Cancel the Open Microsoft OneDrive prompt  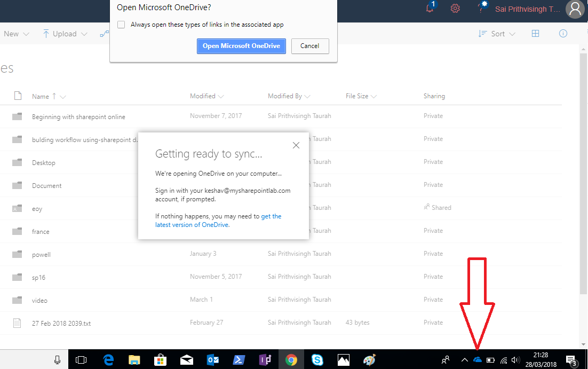coord(310,46)
